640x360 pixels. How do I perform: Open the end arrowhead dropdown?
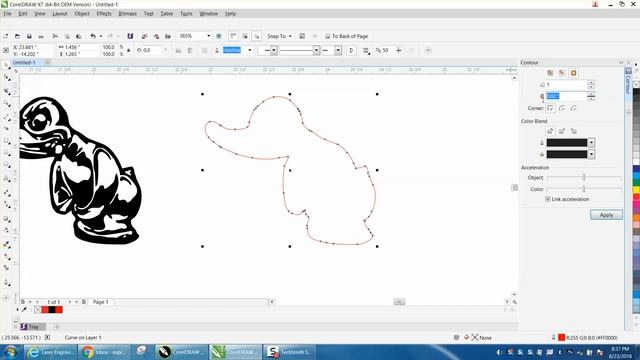coord(338,50)
